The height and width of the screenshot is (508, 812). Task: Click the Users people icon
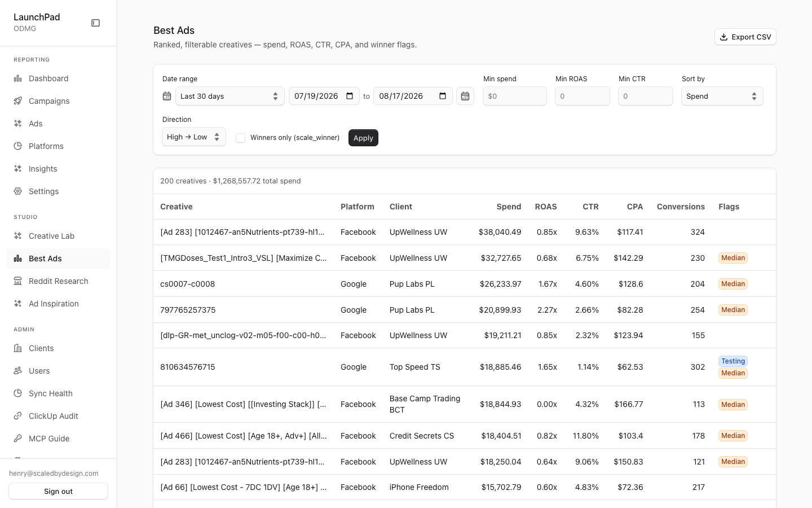tap(18, 371)
